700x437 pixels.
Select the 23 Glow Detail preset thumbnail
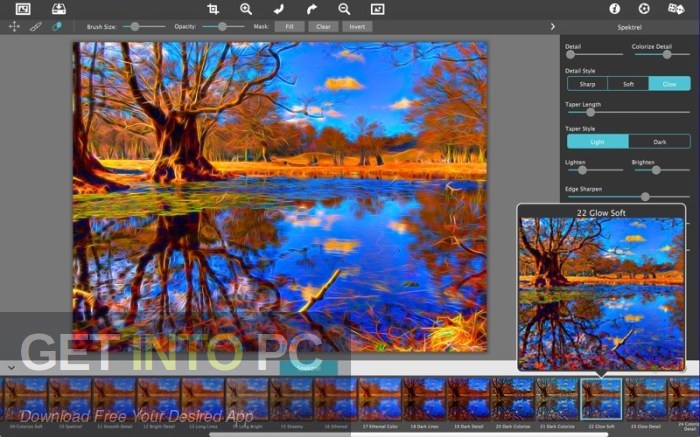tap(646, 399)
